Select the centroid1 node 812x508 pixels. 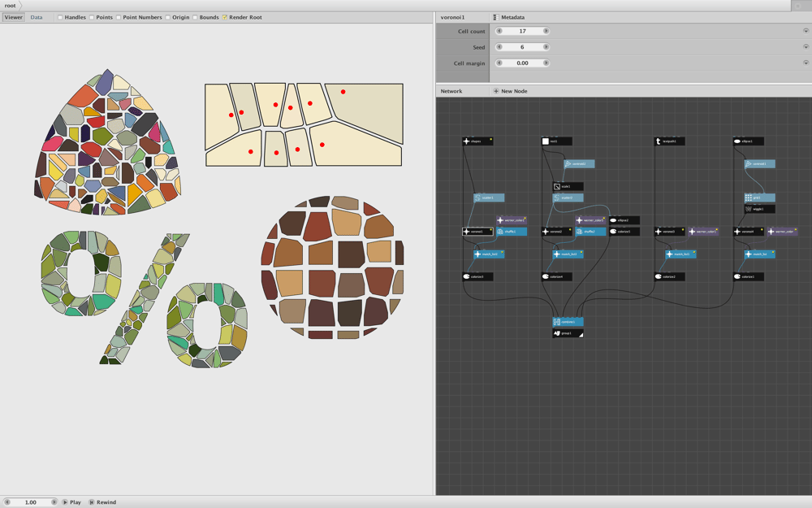[x=760, y=164]
